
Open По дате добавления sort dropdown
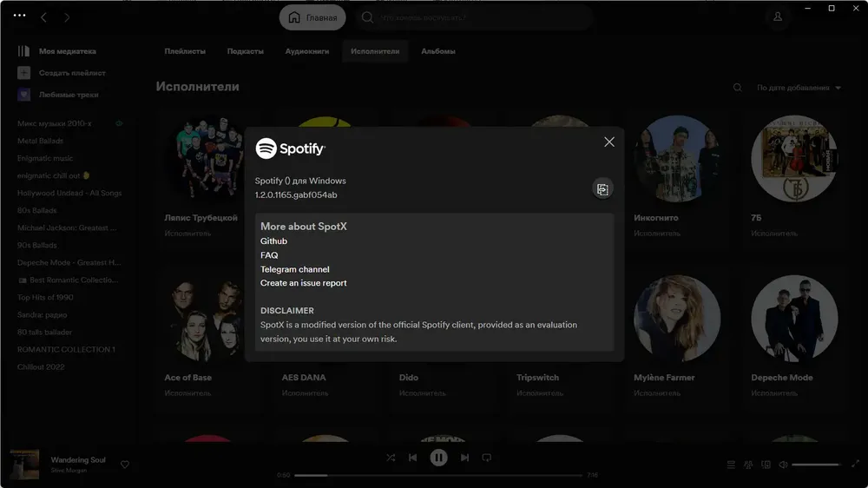[x=799, y=88]
